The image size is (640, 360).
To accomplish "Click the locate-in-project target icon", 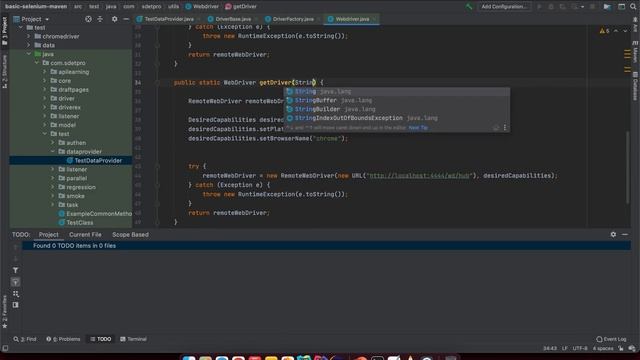I will [88, 19].
